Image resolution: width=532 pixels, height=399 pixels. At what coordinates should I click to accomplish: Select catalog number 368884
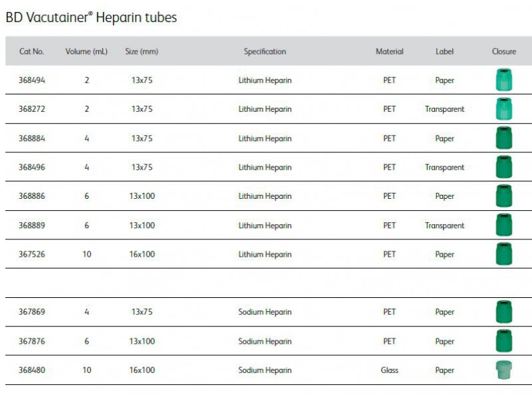click(x=31, y=138)
